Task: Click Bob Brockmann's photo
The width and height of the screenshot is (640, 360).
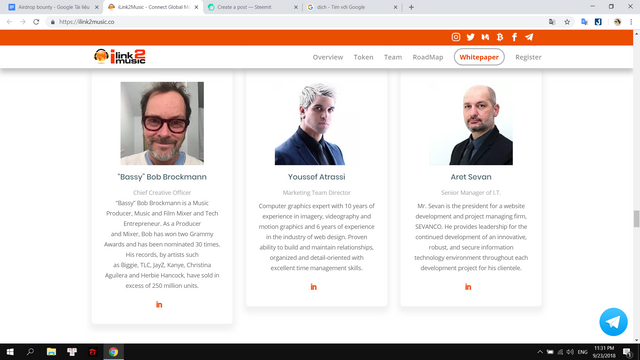Action: pyautogui.click(x=162, y=123)
